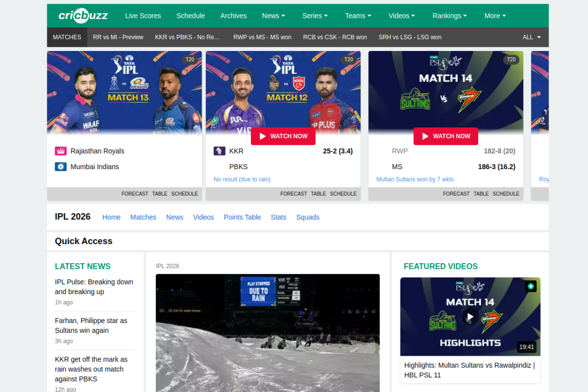View the Squads link for IPL 2026
Image resolution: width=588 pixels, height=392 pixels.
click(x=308, y=217)
